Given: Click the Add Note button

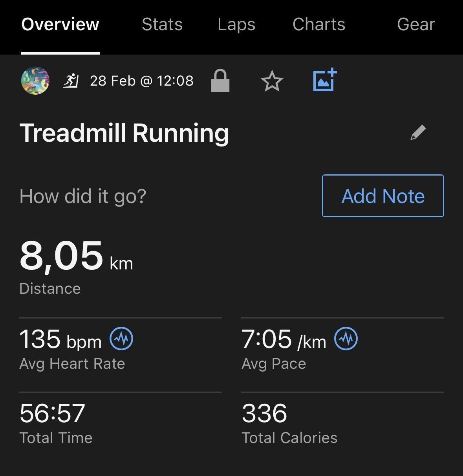Looking at the screenshot, I should pyautogui.click(x=383, y=196).
